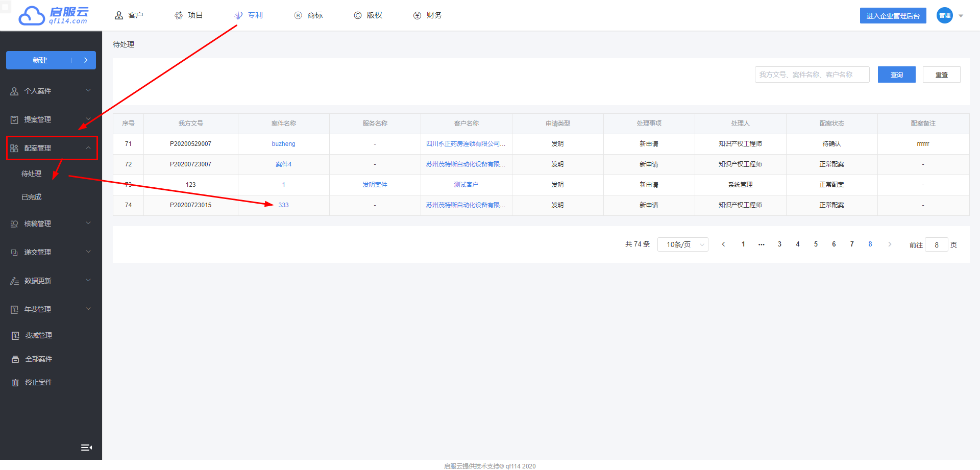Viewport: 980px width, 470px height.
Task: Open the user account dropdown arrow
Action: pyautogui.click(x=961, y=16)
